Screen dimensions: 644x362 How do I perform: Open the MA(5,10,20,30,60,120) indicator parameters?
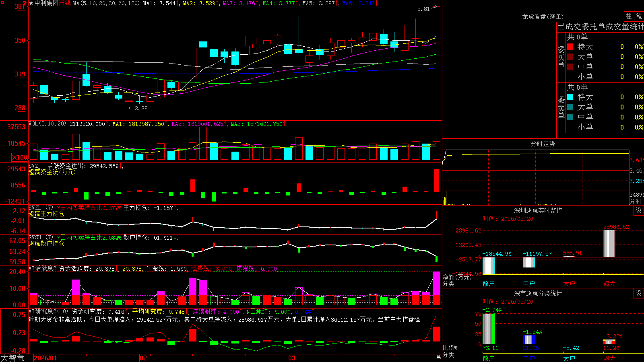coord(106,3)
